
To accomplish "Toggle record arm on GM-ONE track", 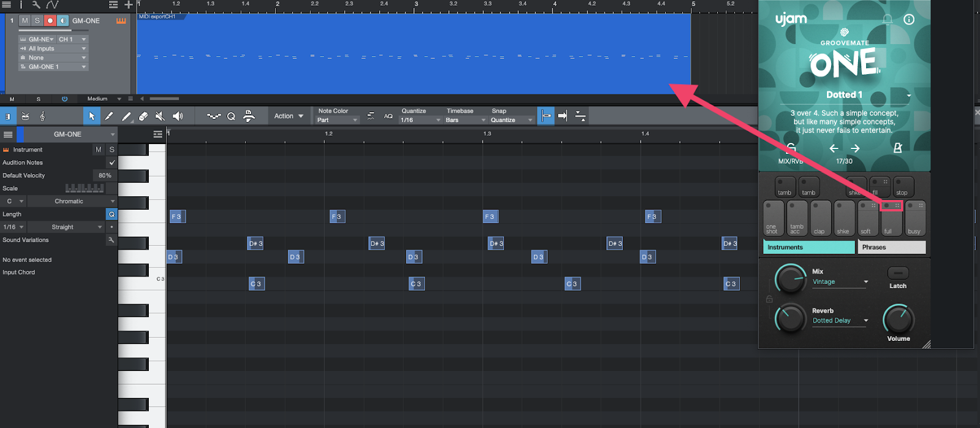I will pyautogui.click(x=50, y=21).
